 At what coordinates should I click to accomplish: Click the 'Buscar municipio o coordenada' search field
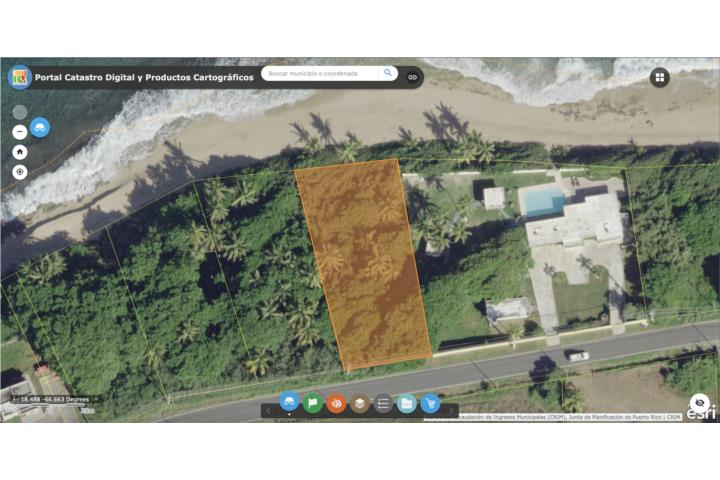pos(320,73)
